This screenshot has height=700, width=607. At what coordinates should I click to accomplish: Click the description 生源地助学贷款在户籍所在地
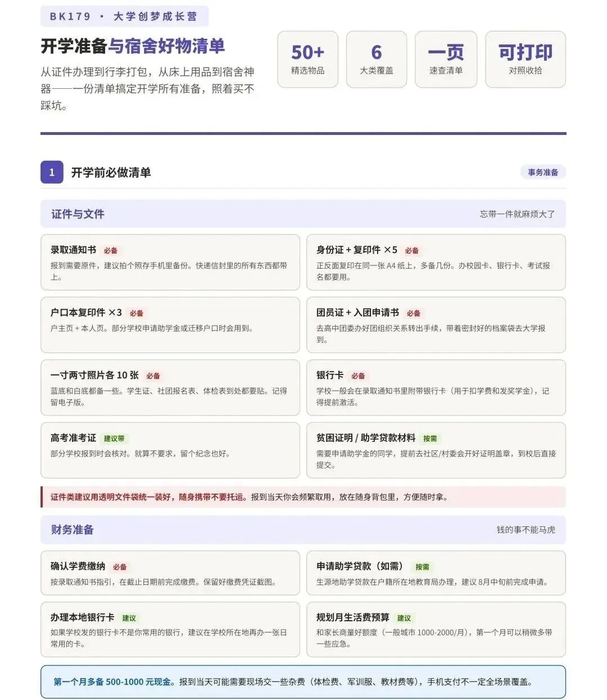432,582
